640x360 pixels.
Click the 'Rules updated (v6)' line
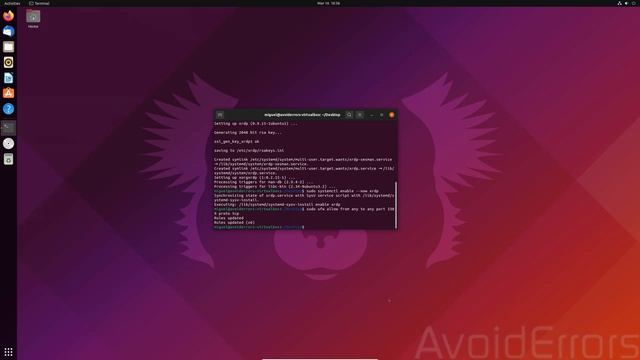pos(234,222)
